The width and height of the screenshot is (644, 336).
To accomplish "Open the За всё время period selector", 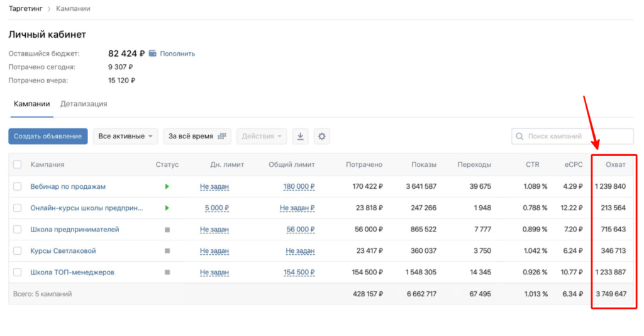I will [197, 137].
